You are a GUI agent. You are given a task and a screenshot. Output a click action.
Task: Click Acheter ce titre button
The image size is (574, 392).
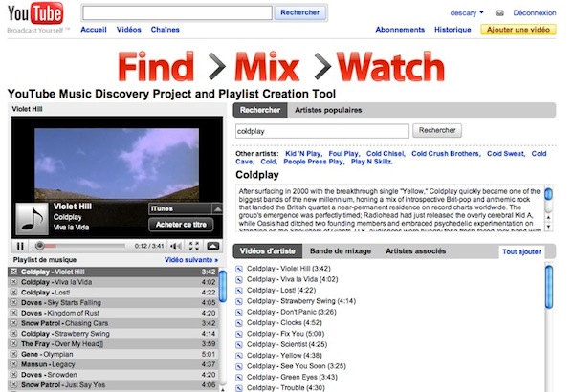click(181, 225)
